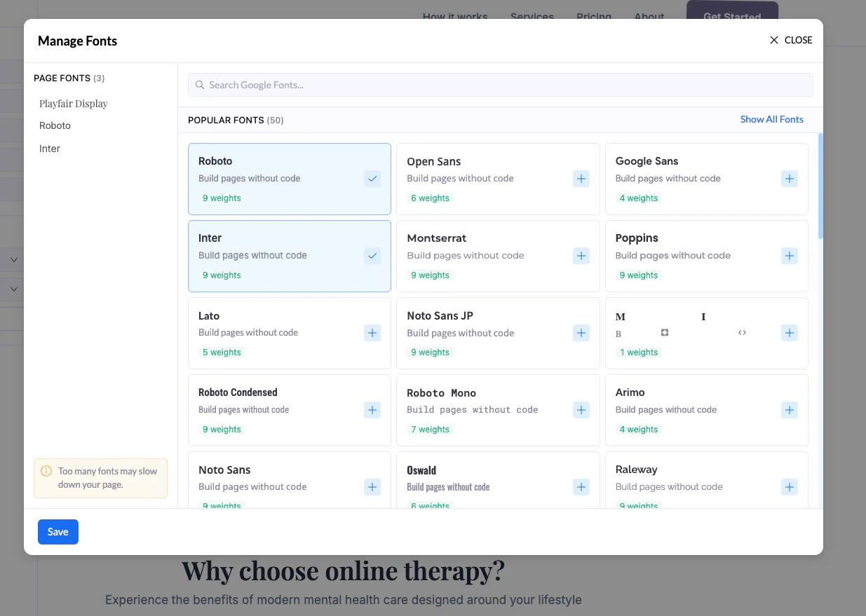Click the Google Sans card title

coord(647,161)
